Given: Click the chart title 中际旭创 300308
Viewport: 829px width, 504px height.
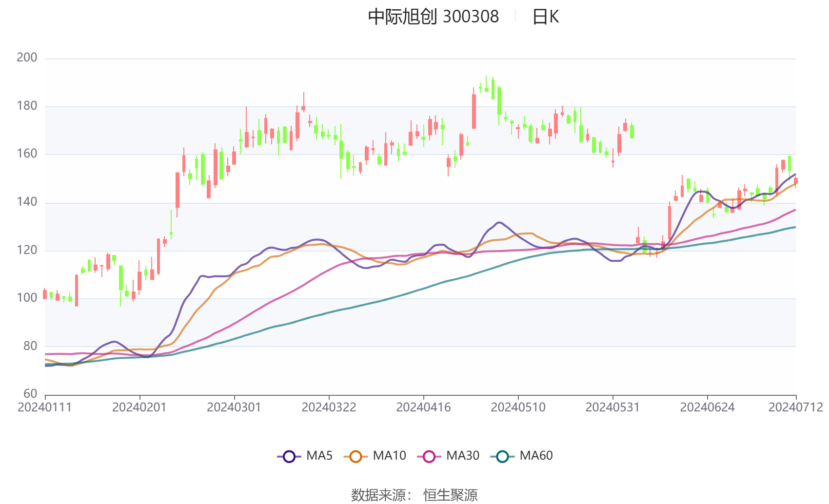Looking at the screenshot, I should pyautogui.click(x=434, y=17).
